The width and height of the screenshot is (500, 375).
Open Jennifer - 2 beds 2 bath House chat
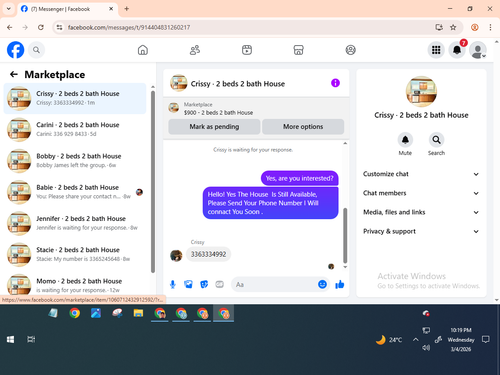75,223
